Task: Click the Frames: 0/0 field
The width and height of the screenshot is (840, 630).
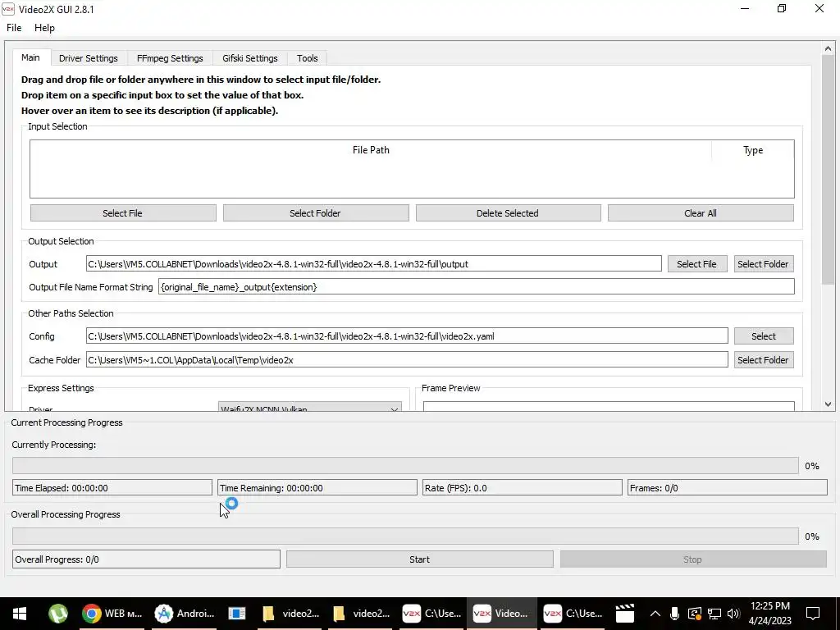Action: 728,487
